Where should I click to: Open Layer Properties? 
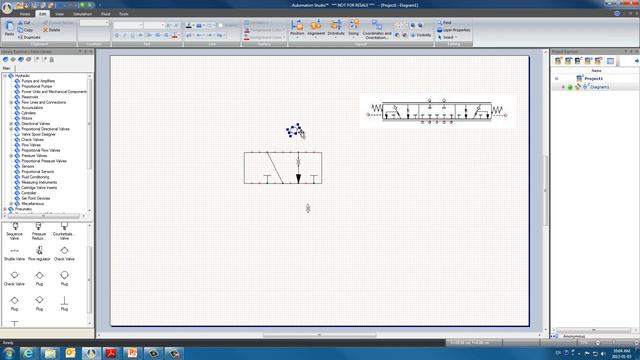click(x=453, y=30)
